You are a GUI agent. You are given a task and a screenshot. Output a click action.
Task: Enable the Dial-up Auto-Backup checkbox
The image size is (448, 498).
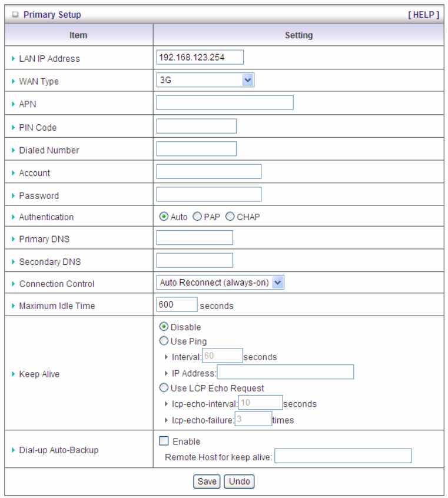(x=164, y=441)
